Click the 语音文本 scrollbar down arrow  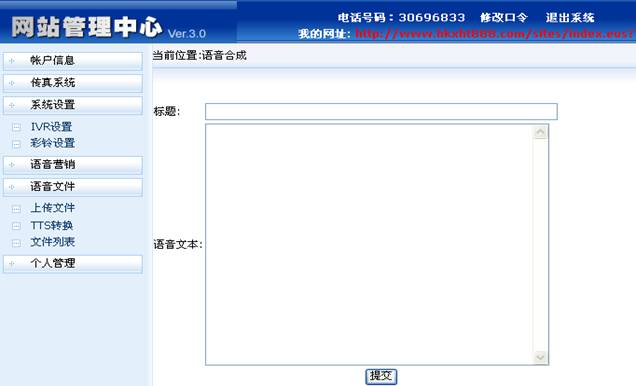coord(540,357)
